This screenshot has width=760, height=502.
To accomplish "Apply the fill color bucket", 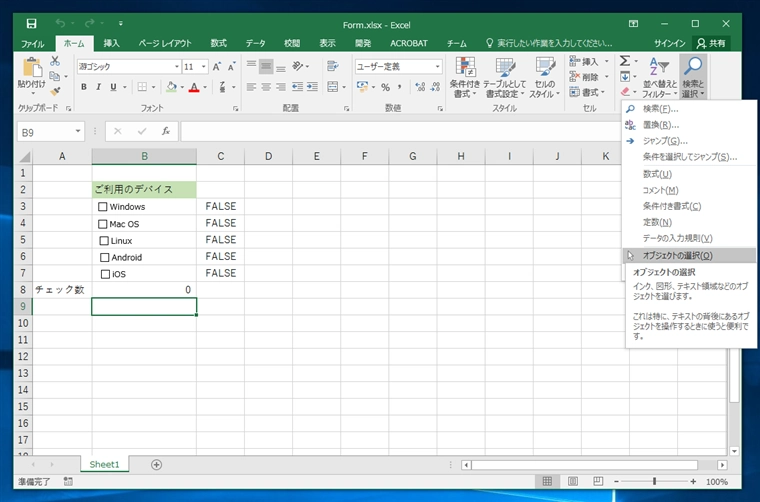I will [x=171, y=87].
